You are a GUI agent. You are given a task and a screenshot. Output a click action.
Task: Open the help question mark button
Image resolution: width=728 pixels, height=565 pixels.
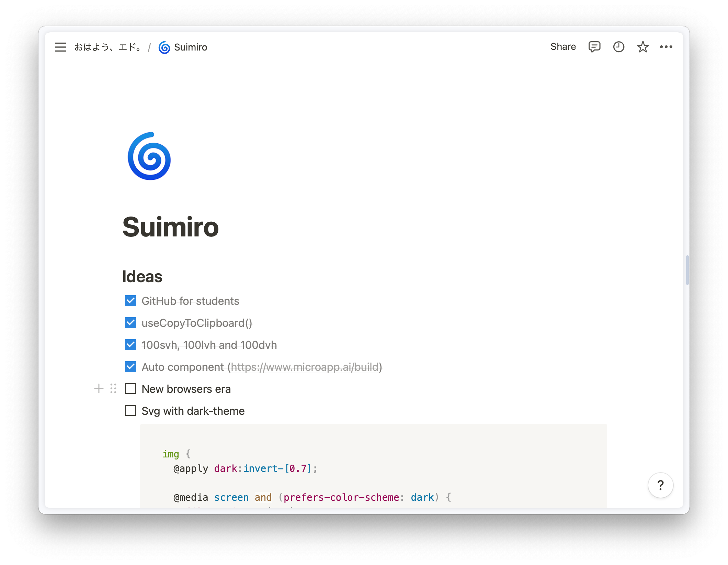pos(660,485)
